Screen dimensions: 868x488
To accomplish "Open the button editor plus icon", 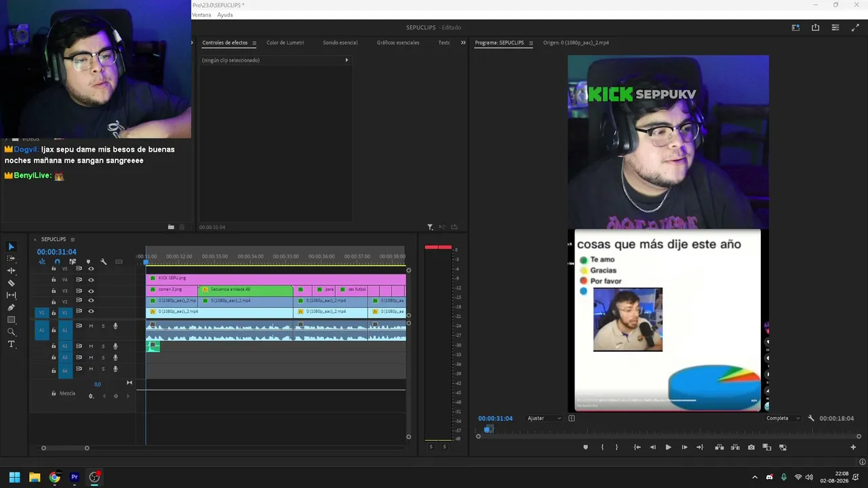I will click(x=853, y=447).
